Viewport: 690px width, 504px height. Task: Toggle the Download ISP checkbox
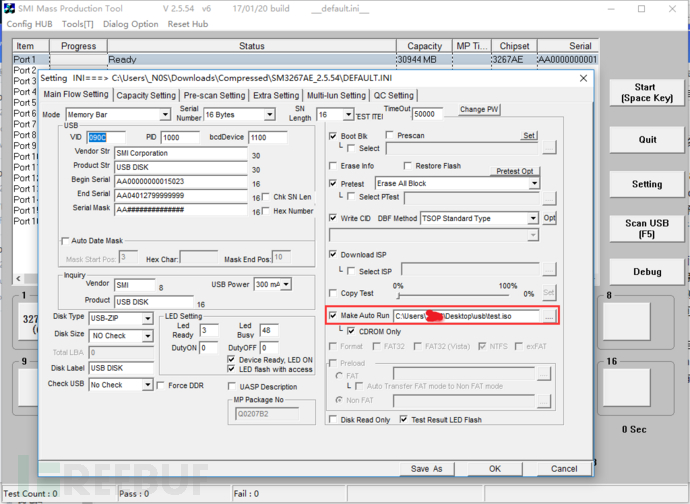click(333, 254)
